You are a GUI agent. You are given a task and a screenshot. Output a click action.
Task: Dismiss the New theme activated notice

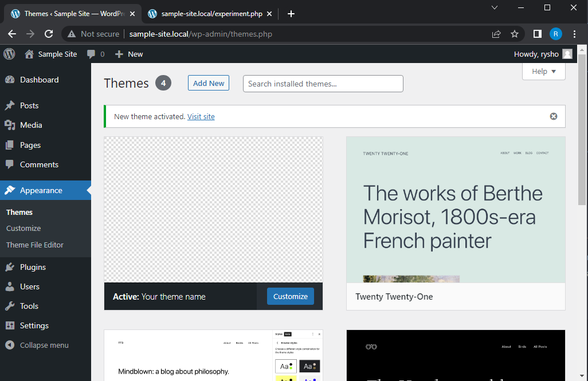[x=554, y=116]
